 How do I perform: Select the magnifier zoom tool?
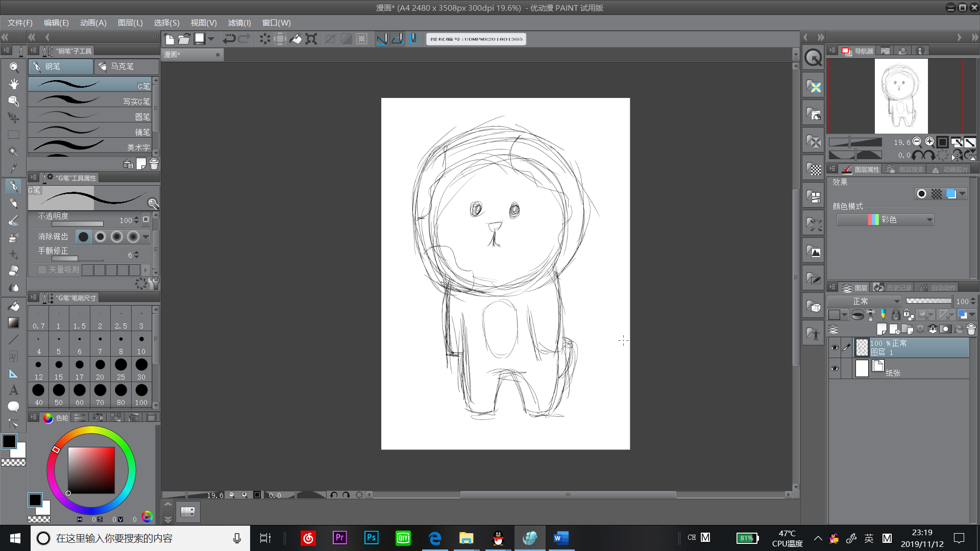point(14,67)
